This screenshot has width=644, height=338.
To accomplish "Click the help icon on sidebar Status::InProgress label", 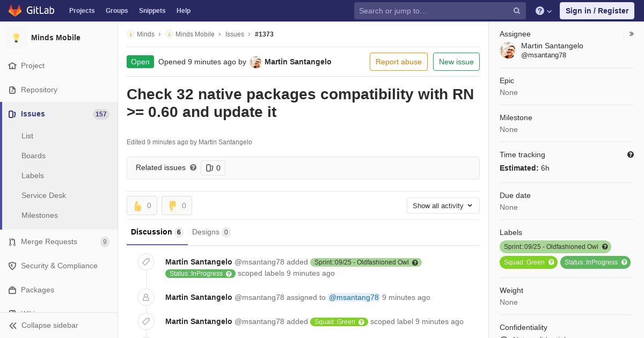I will (624, 262).
